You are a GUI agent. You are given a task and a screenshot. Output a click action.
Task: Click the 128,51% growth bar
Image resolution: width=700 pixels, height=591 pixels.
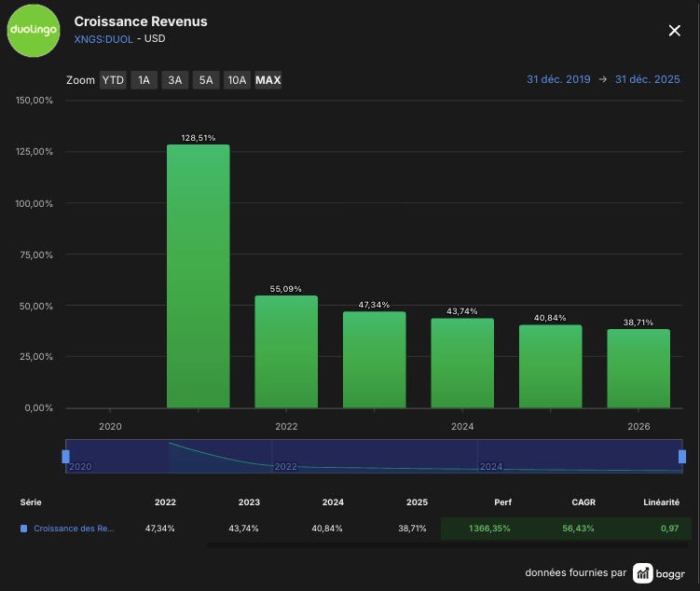pos(199,276)
